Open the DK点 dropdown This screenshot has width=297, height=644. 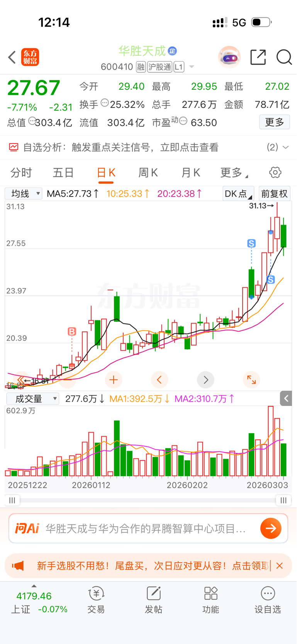click(x=238, y=193)
